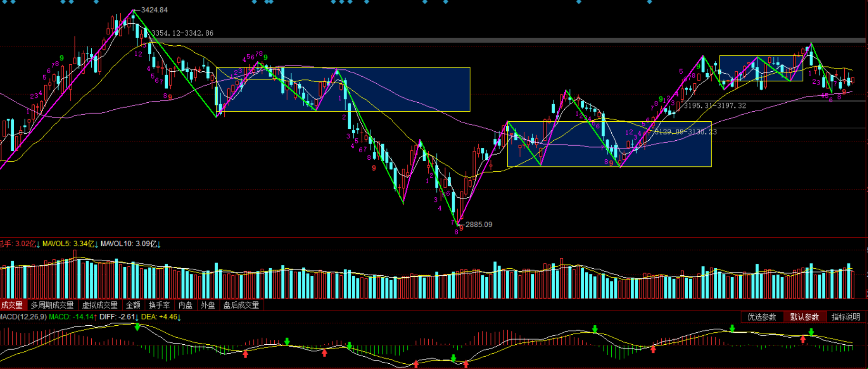Open the 多周期成交量 tab
The width and height of the screenshot is (868, 369).
pos(52,305)
